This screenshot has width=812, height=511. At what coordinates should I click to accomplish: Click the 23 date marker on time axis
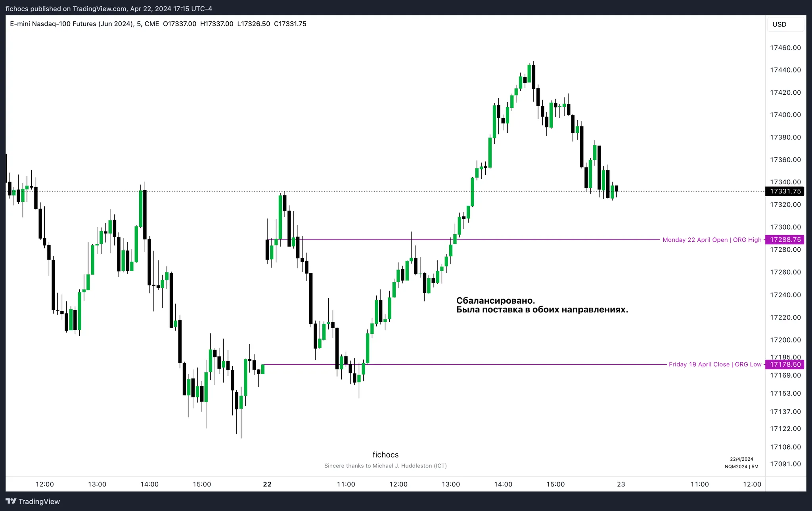point(621,484)
